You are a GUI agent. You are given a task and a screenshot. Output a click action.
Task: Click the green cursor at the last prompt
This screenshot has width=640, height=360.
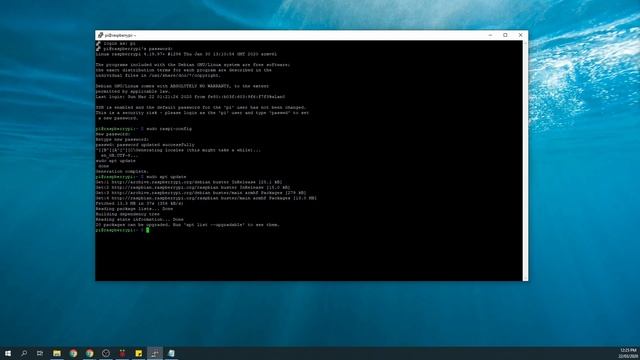coord(148,230)
